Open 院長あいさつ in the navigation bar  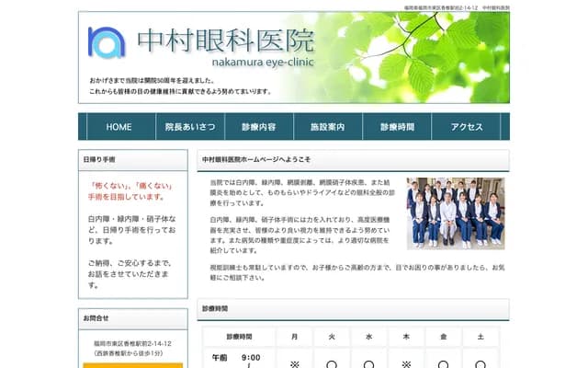(190, 127)
